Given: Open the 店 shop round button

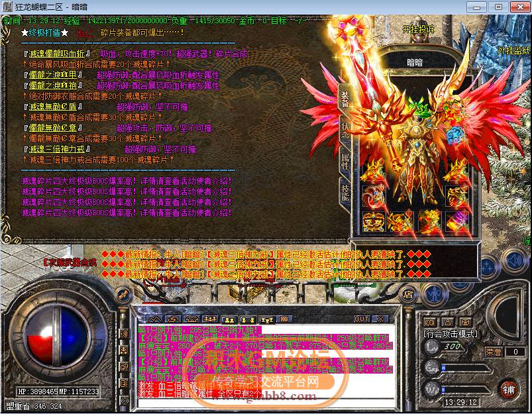Looking at the screenshot, I should 409,294.
